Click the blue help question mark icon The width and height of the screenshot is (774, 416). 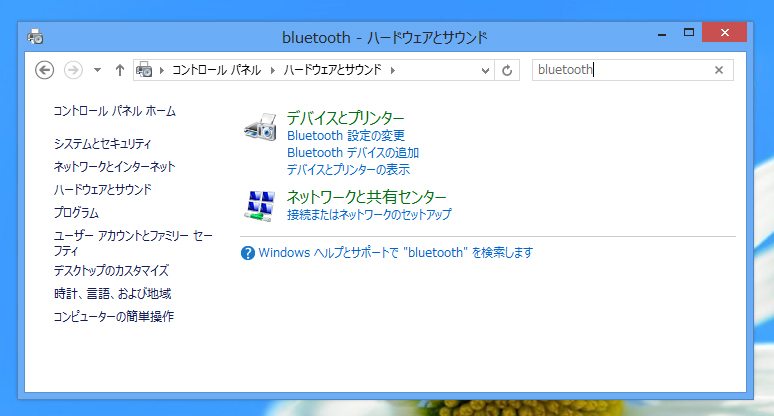pyautogui.click(x=248, y=253)
